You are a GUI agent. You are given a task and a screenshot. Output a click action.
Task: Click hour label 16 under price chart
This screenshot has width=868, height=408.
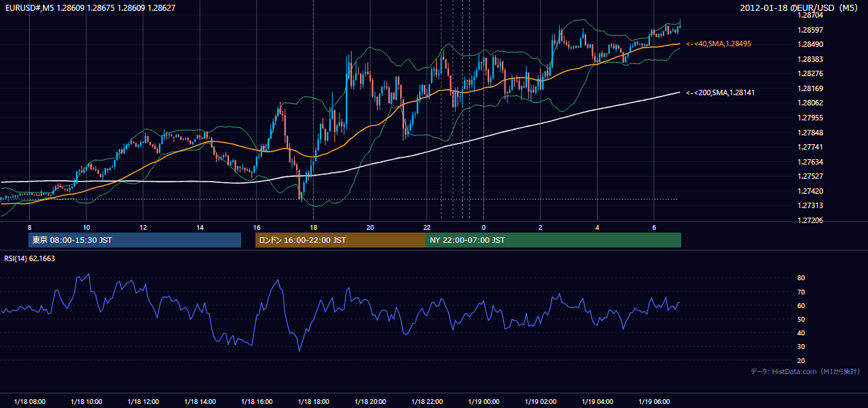[257, 226]
